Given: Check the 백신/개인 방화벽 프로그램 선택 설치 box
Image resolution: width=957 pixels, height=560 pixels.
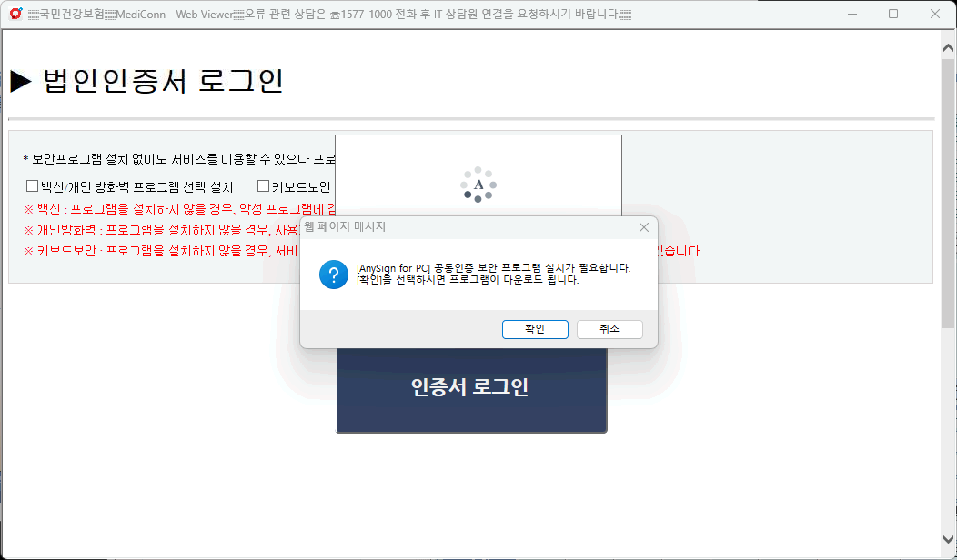Looking at the screenshot, I should 32,186.
